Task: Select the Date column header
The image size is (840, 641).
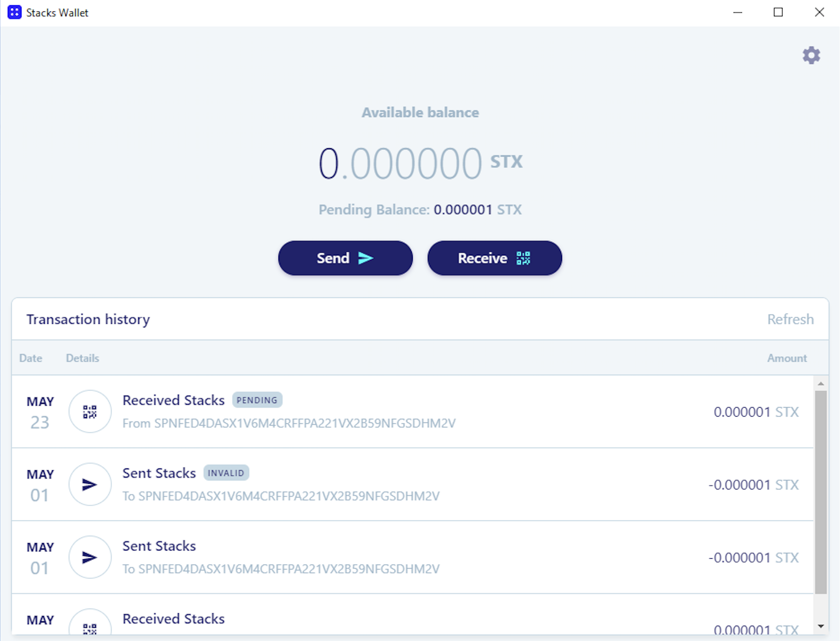Action: pyautogui.click(x=31, y=358)
